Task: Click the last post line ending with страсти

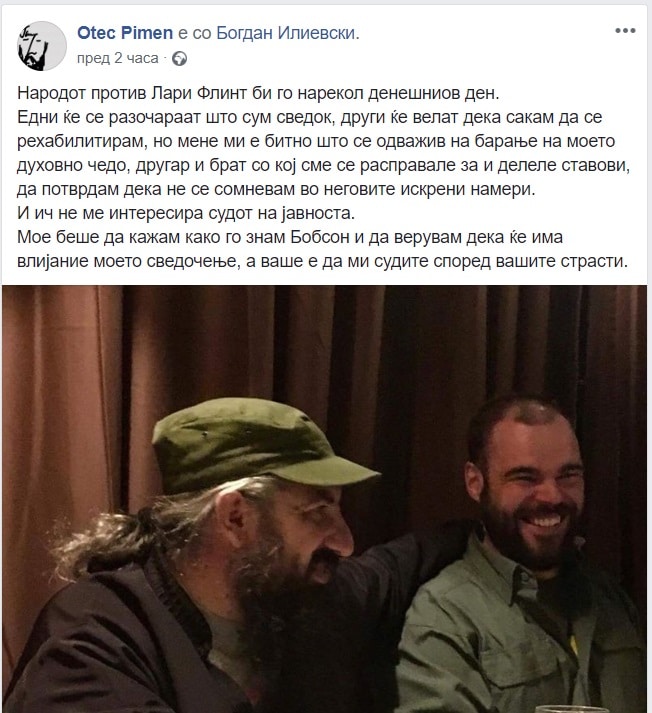Action: coord(322,261)
